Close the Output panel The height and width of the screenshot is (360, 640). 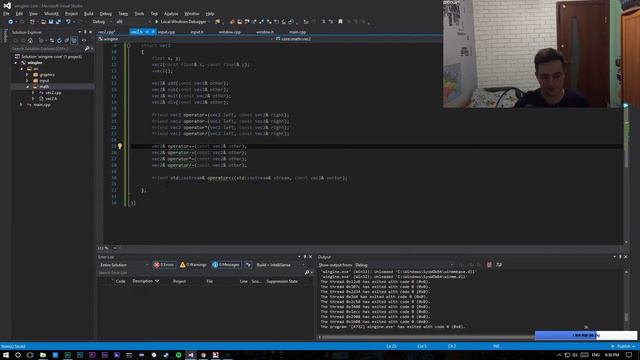pos(626,257)
